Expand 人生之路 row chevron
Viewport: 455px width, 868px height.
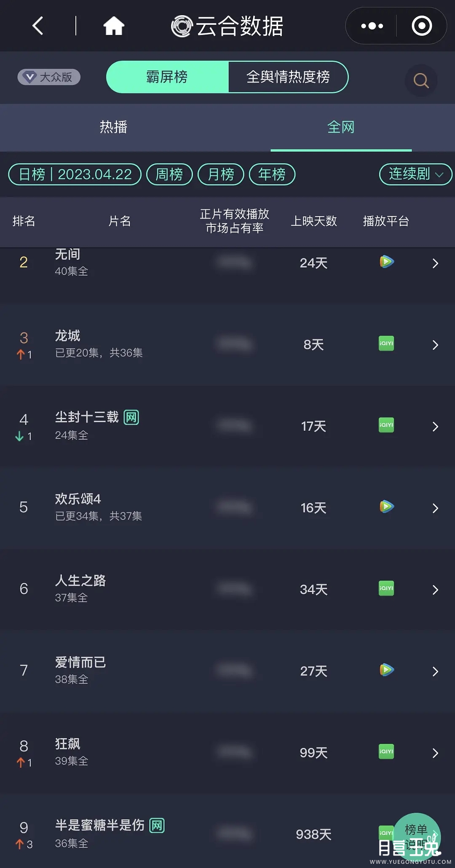tap(435, 590)
